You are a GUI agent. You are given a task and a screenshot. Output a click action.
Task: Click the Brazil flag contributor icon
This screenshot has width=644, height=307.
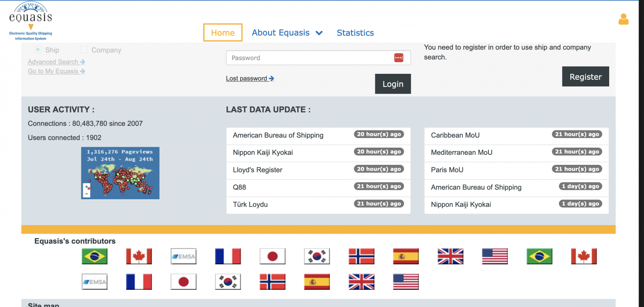click(94, 256)
